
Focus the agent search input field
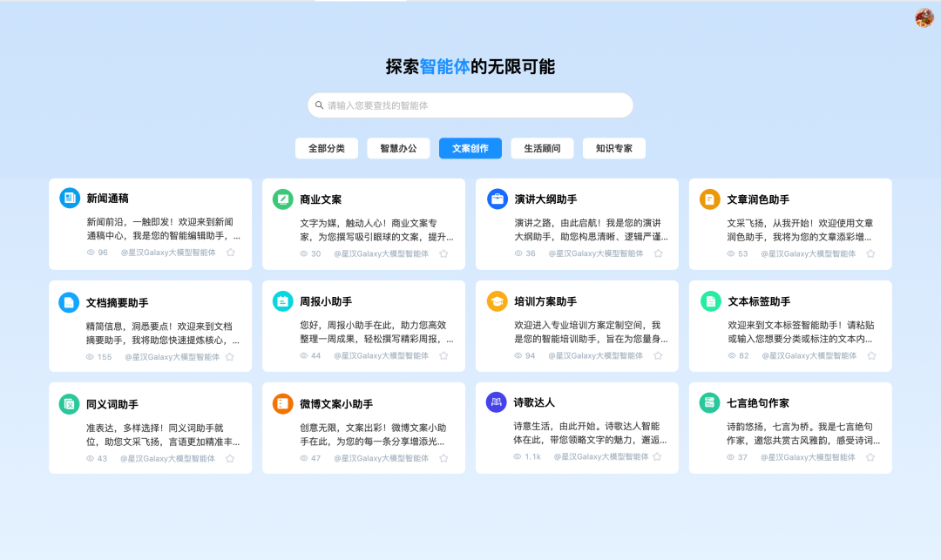pyautogui.click(x=470, y=105)
